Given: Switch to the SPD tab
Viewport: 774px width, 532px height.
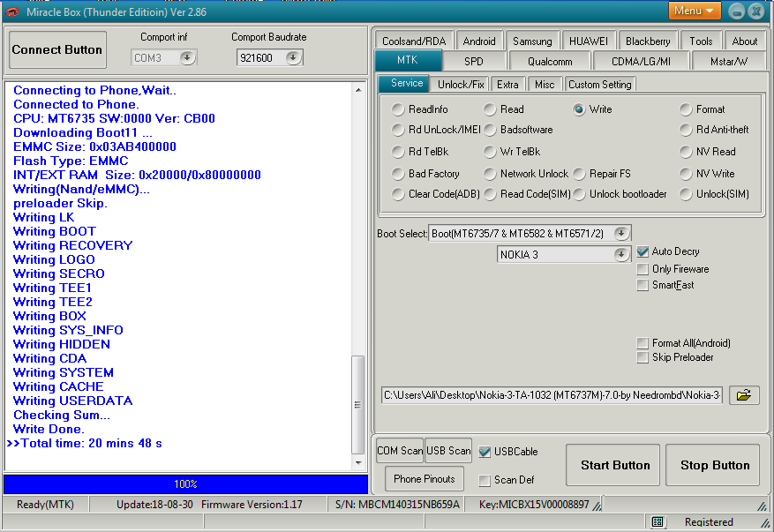Looking at the screenshot, I should coord(473,61).
